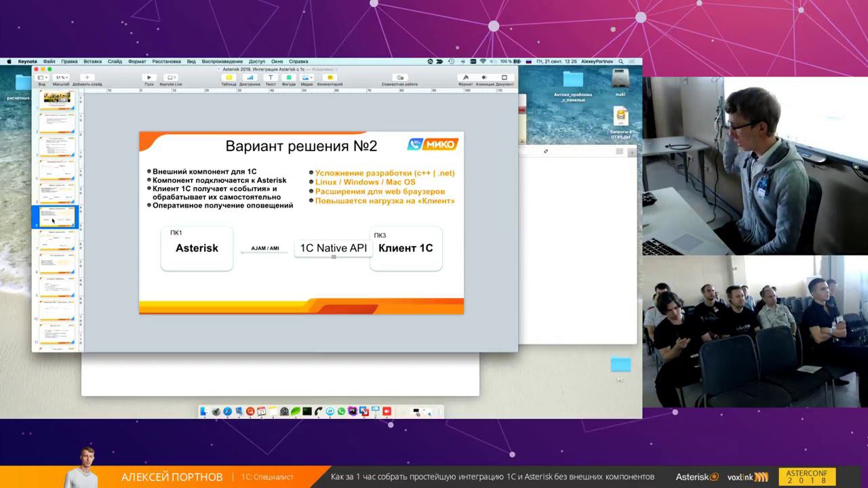868x488 pixels.
Task: Select slide 2 thumbnail in navigator
Action: point(57,123)
